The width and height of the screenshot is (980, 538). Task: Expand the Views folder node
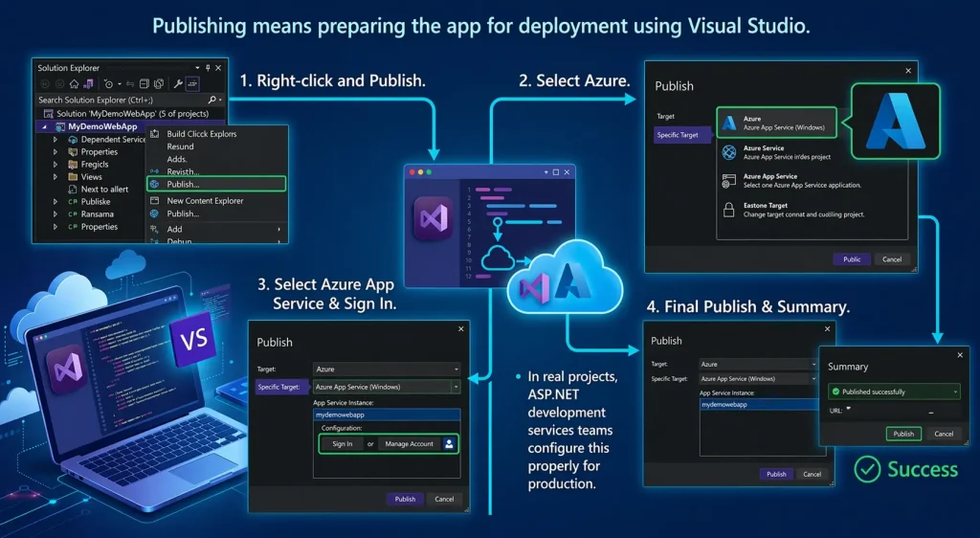click(x=55, y=177)
